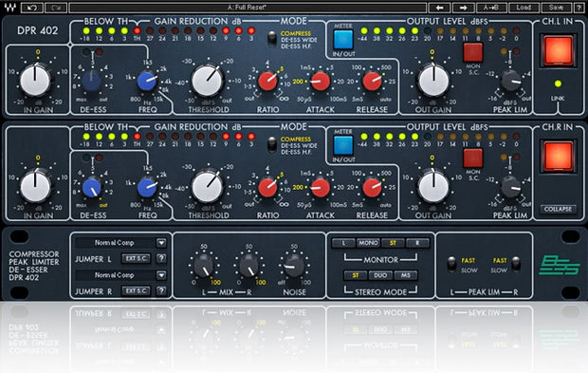Click bottom channel OUT GAIN knob
Viewport: 588px width, 373px height.
tap(433, 187)
